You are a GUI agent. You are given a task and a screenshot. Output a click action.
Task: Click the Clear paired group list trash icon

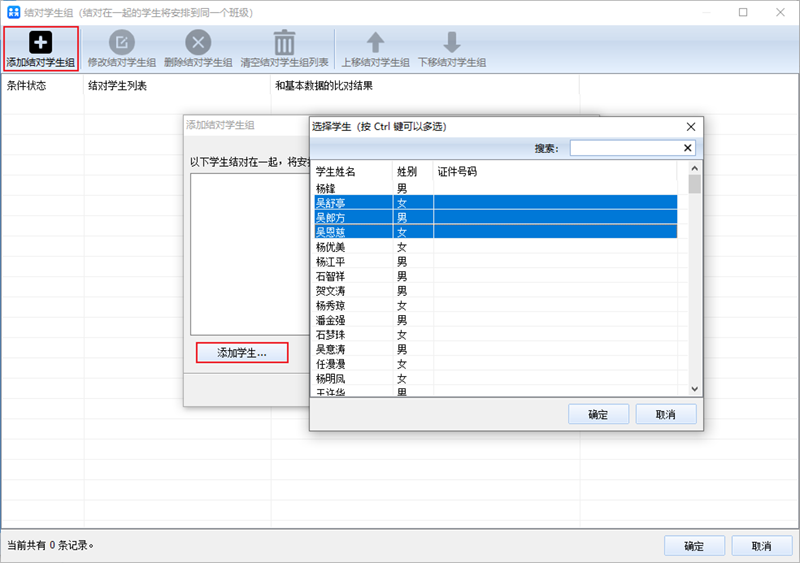coord(285,43)
